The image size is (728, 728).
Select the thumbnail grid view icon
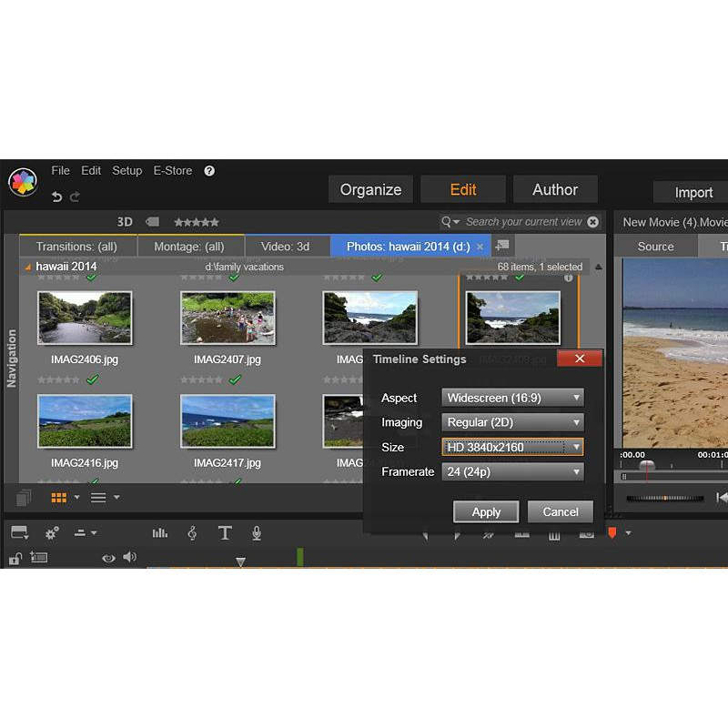click(59, 498)
